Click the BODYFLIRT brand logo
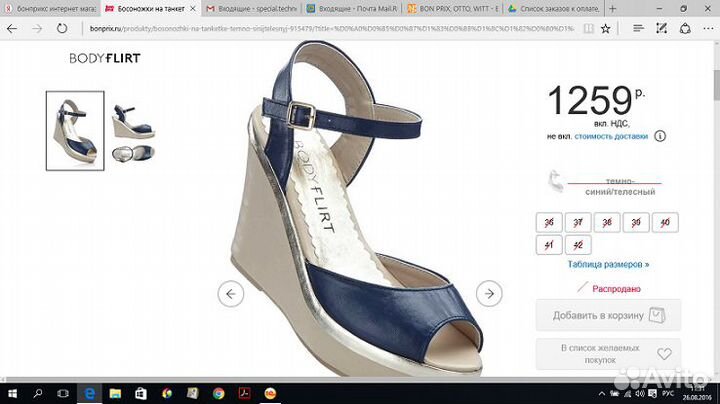Screen dimensions: 720x404 105,58
